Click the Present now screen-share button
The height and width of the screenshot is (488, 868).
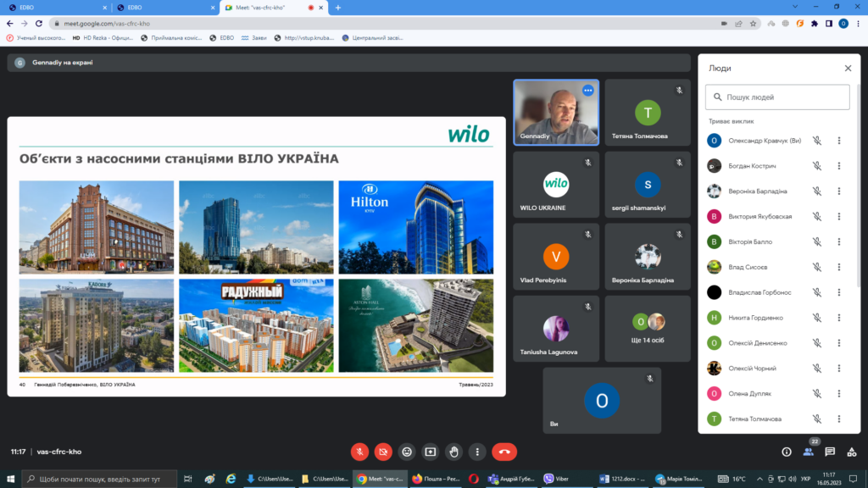click(x=430, y=452)
